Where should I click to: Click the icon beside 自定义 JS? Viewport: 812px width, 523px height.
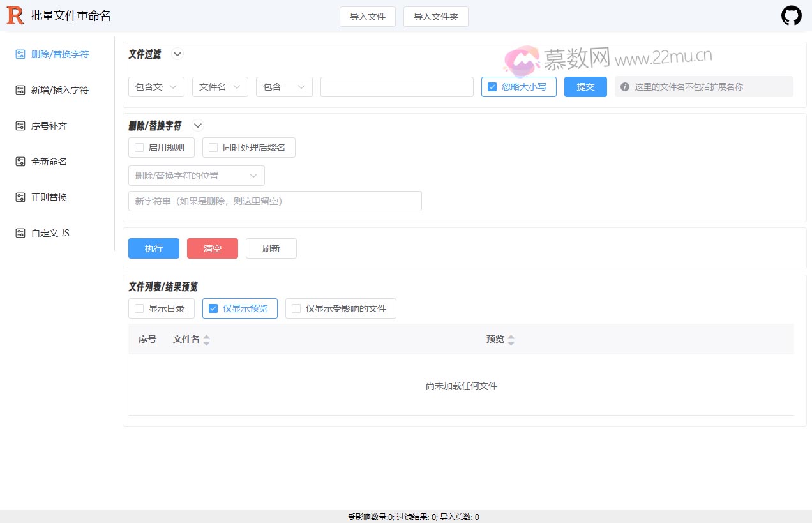pyautogui.click(x=20, y=233)
